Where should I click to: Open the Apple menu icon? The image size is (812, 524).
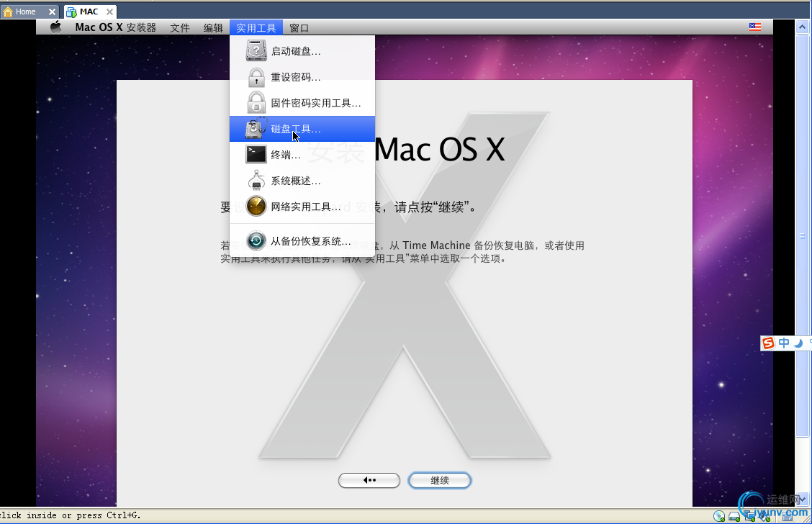(55, 27)
